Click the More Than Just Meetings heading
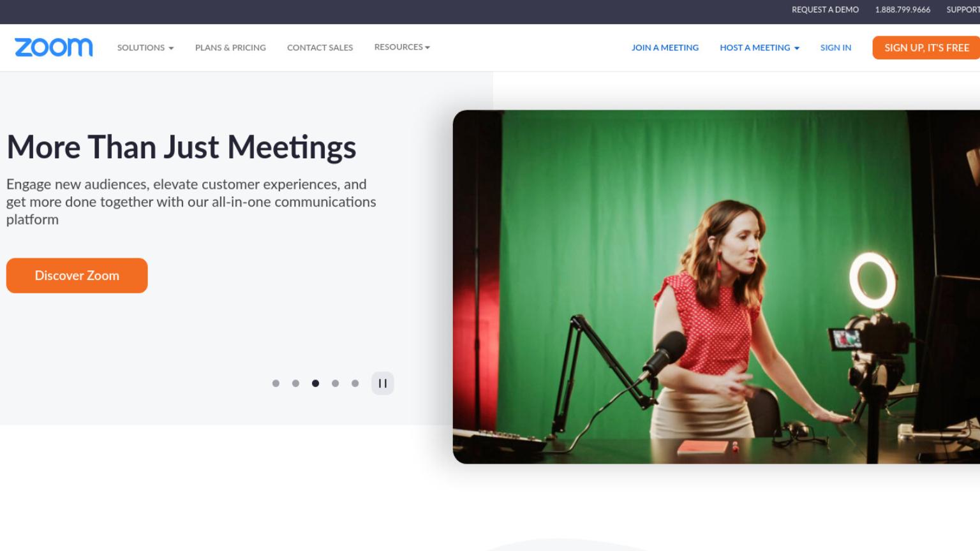The height and width of the screenshot is (551, 980). tap(181, 147)
